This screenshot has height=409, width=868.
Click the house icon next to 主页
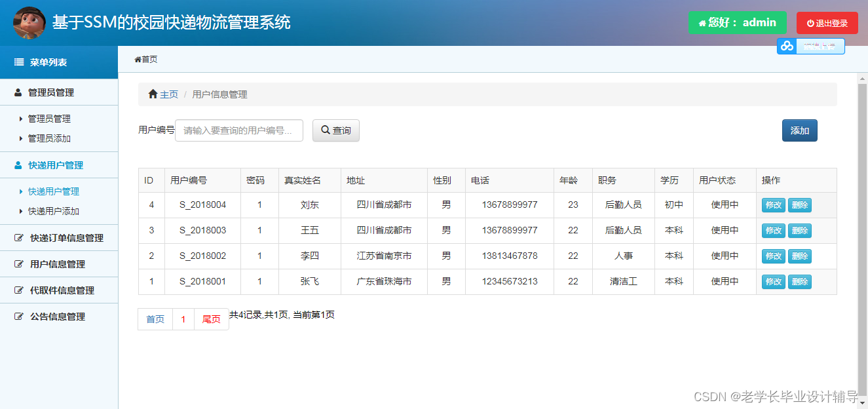[153, 94]
